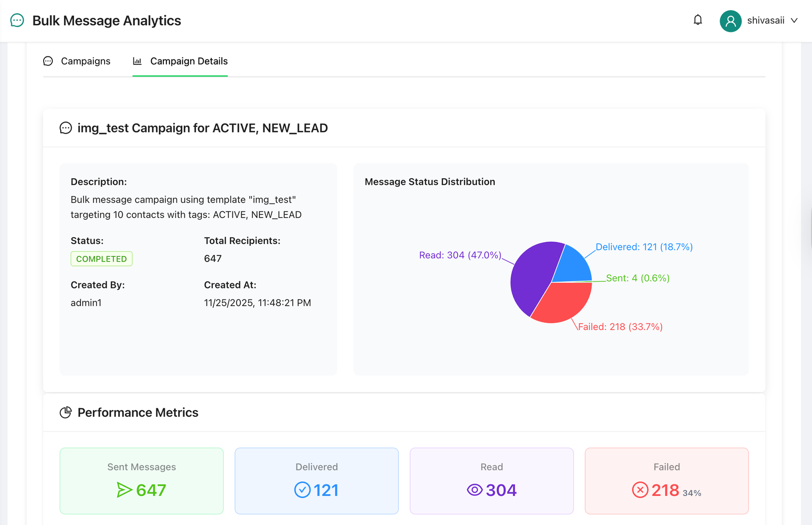Click the Delivered: 121 pie chart label
This screenshot has height=525, width=812.
(644, 247)
